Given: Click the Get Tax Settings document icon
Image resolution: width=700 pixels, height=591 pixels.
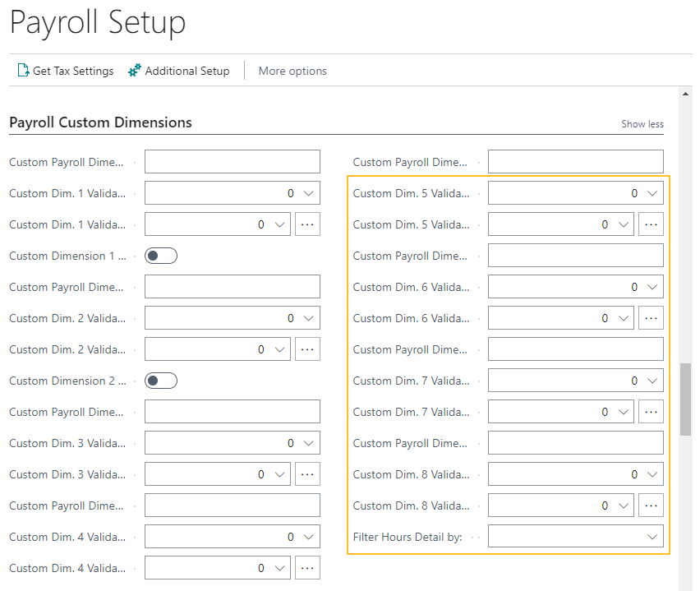Looking at the screenshot, I should 23,71.
